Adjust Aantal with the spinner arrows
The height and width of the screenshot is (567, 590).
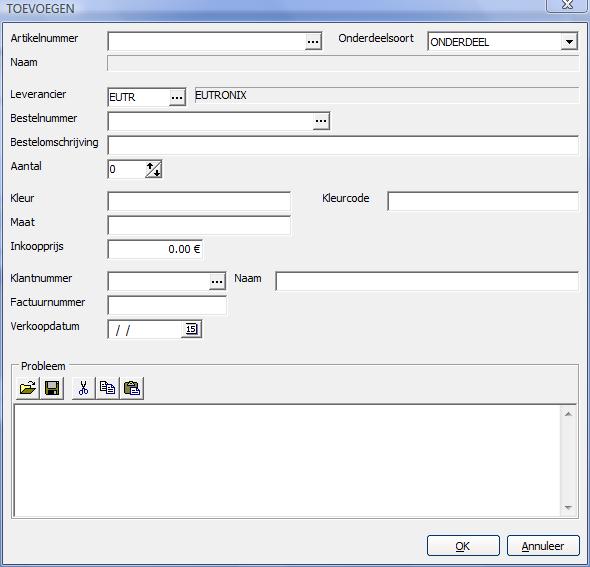154,169
